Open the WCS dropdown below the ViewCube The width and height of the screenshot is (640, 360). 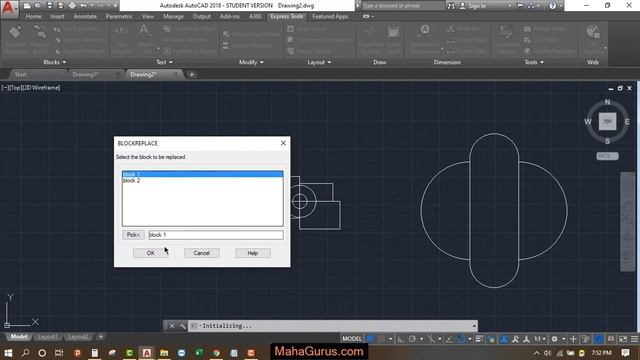[607, 156]
